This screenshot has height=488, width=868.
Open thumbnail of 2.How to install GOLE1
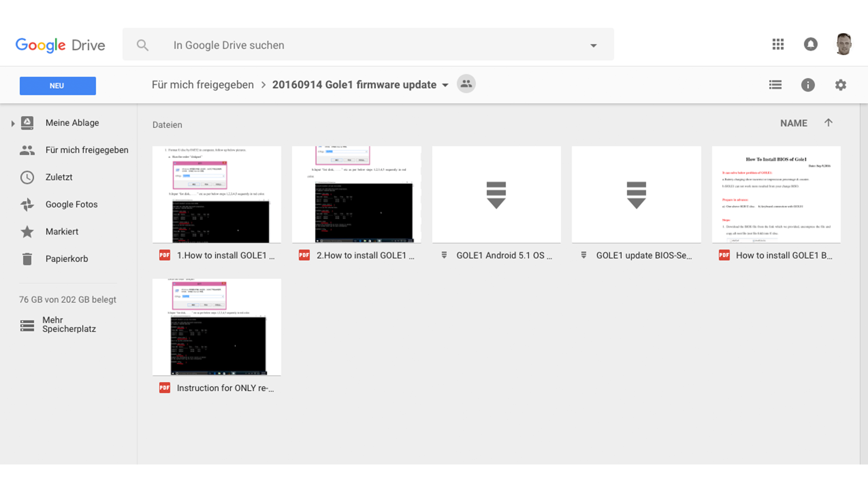click(x=356, y=194)
